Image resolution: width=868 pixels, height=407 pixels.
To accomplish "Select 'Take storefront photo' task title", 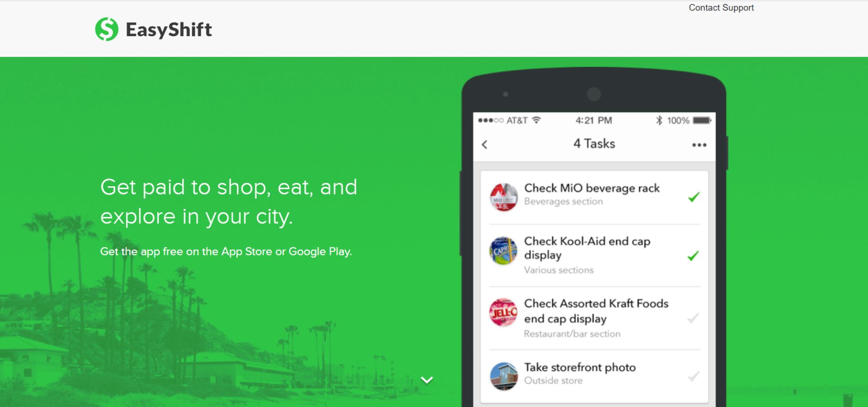I will (x=580, y=367).
